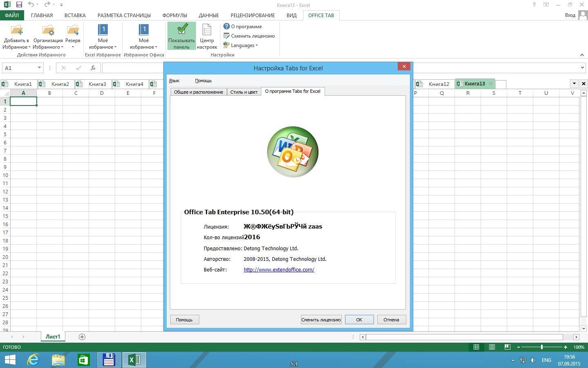The image size is (588, 368).
Task: Open Моё избранное in the Excel Избранное group
Action: pyautogui.click(x=103, y=36)
